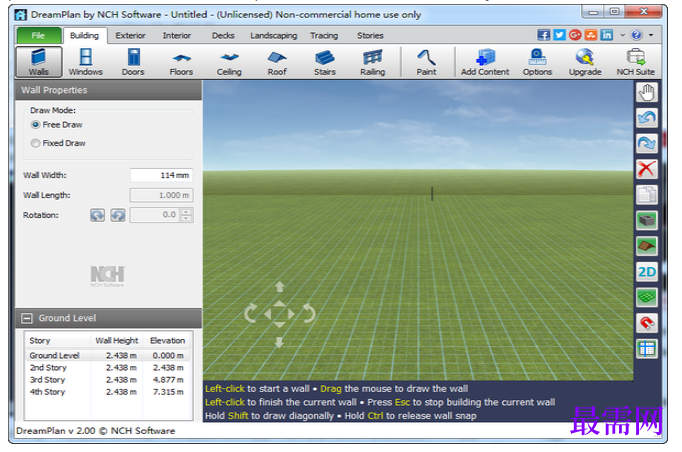The image size is (682, 452).
Task: Open the File menu
Action: click(39, 35)
